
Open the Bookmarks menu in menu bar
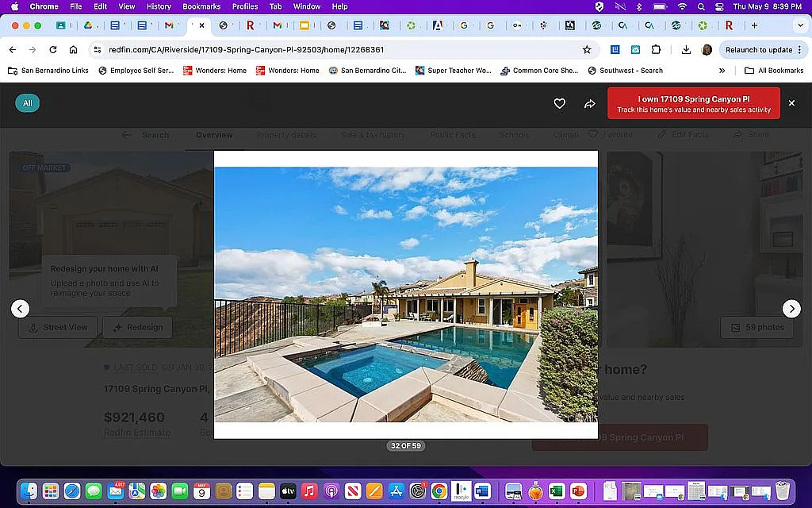(201, 6)
